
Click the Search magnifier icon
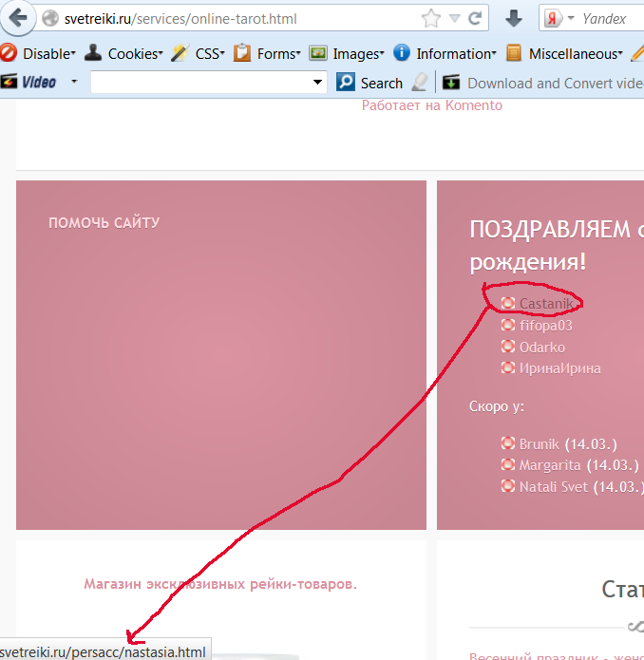point(346,82)
